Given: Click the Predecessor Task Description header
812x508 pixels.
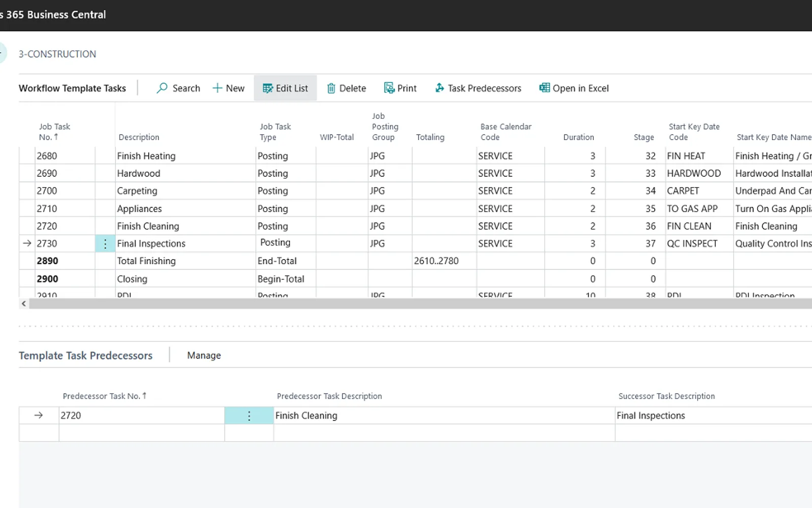Looking at the screenshot, I should (329, 396).
